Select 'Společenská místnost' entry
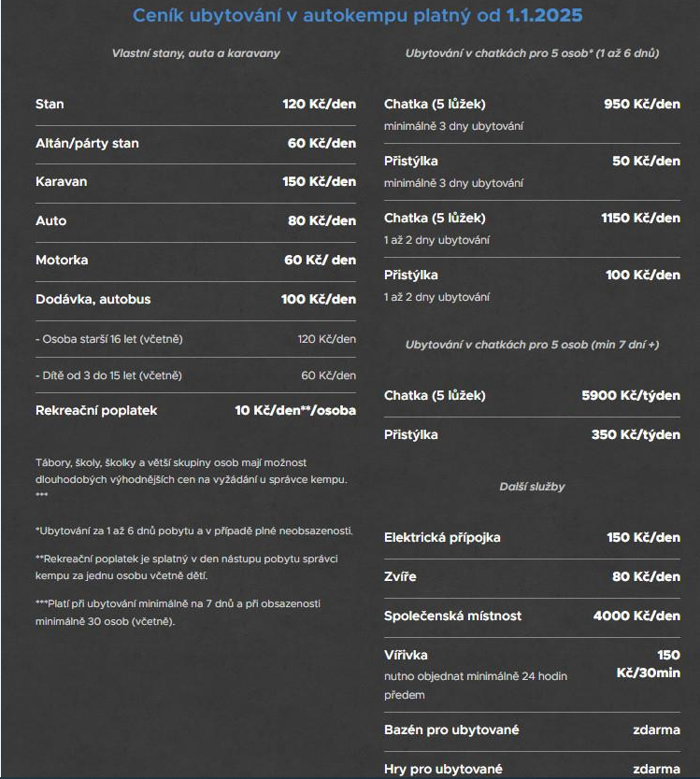 452,616
